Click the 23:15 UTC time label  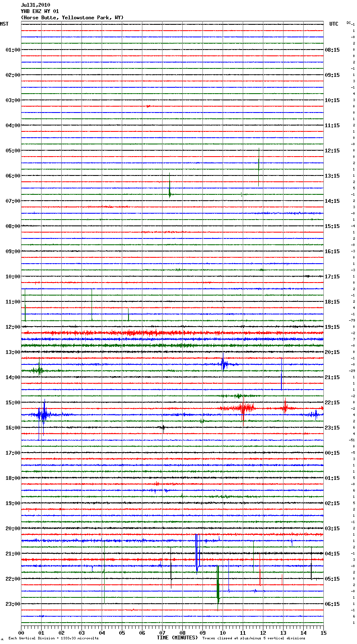pos(332,428)
